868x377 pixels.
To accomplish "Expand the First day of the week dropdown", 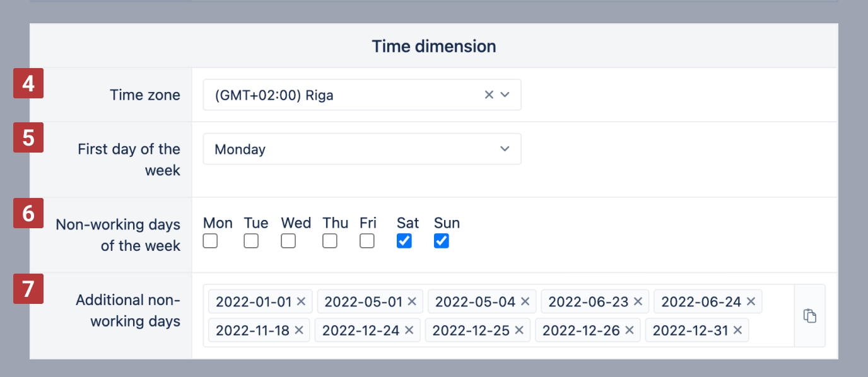I will [505, 149].
